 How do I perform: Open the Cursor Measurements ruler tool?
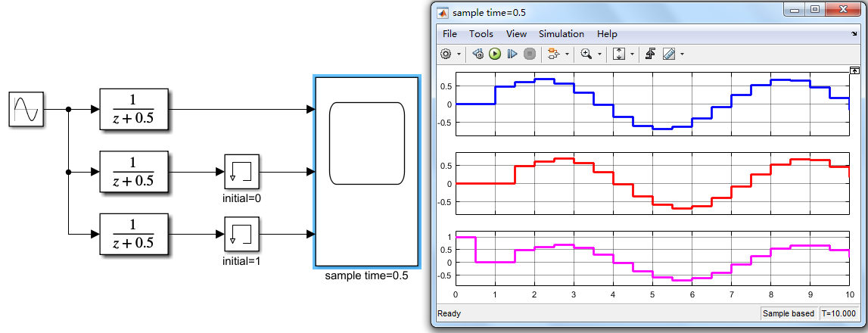[669, 54]
